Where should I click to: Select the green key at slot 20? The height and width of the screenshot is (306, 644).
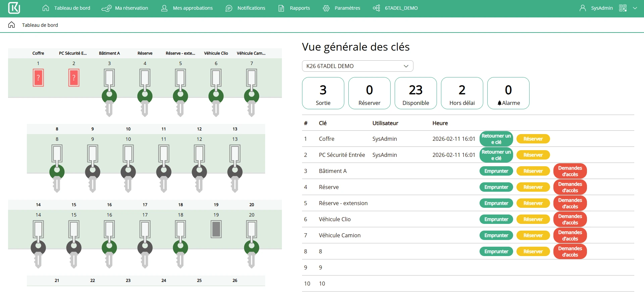(252, 244)
